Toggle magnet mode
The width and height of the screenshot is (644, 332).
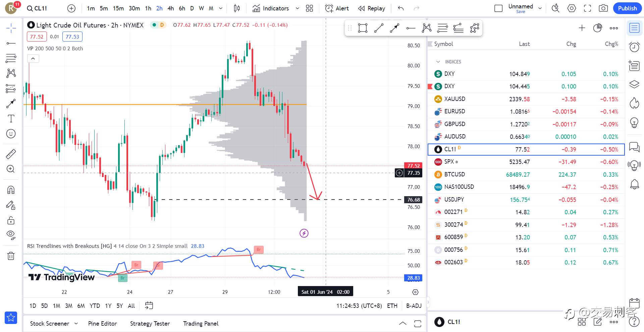11,190
